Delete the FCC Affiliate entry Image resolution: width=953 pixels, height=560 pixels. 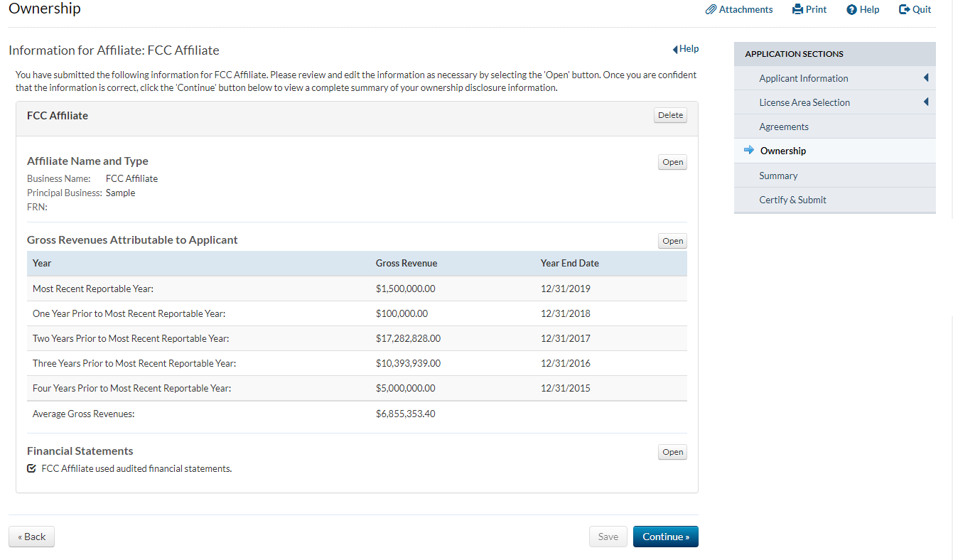[670, 115]
